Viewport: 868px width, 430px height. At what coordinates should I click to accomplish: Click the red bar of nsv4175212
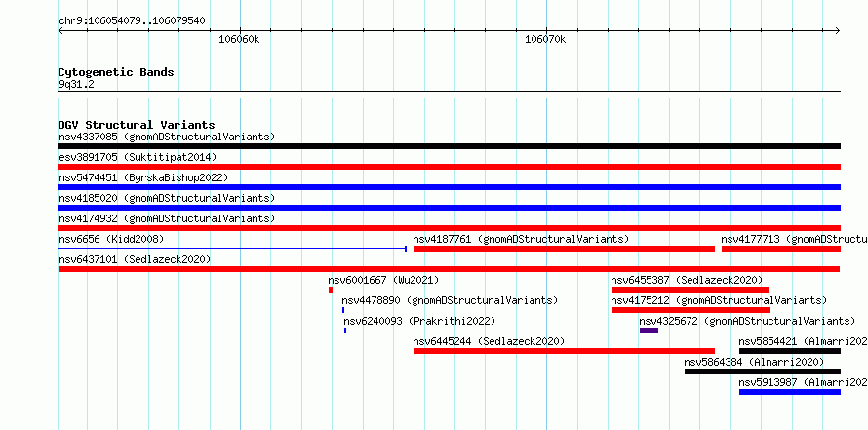690,310
